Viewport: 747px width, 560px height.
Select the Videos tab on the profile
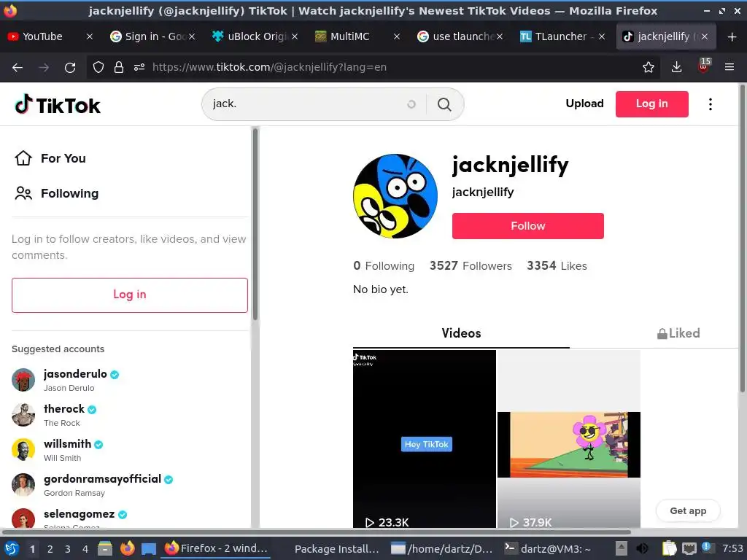461,333
